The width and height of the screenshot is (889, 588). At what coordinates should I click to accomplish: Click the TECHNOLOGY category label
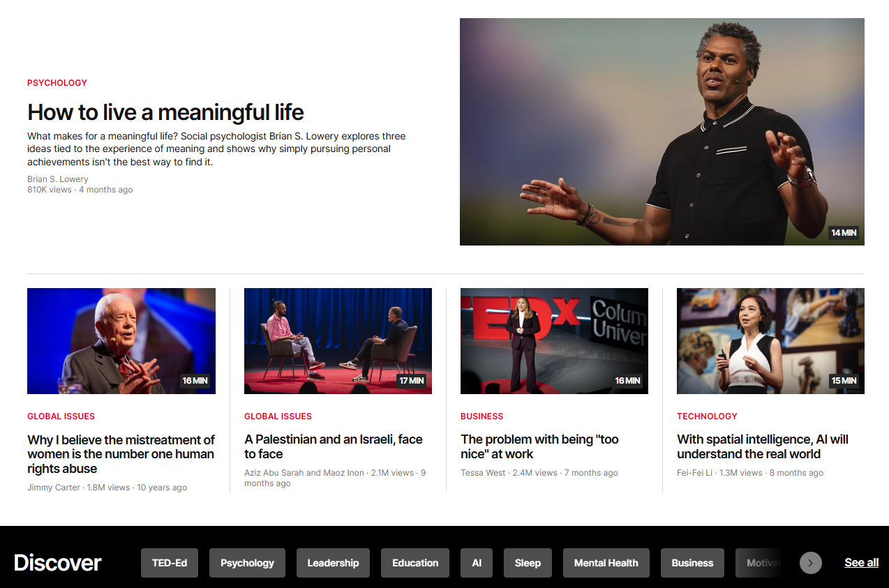(x=707, y=416)
